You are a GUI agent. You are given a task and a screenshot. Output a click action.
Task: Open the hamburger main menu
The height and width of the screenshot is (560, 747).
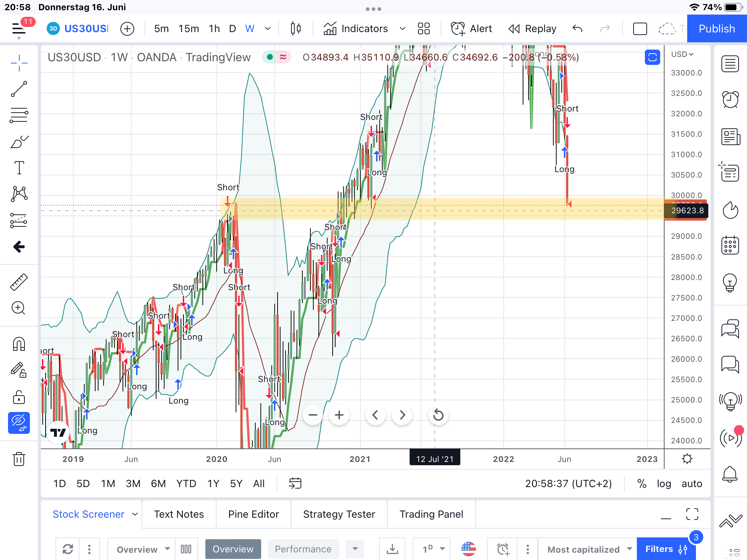19,28
